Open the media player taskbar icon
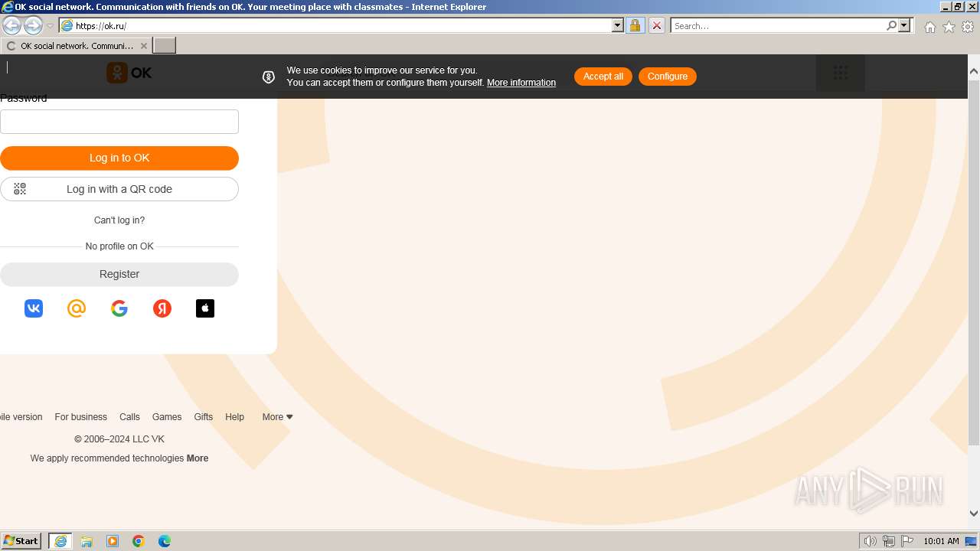Image resolution: width=980 pixels, height=551 pixels. point(113,541)
